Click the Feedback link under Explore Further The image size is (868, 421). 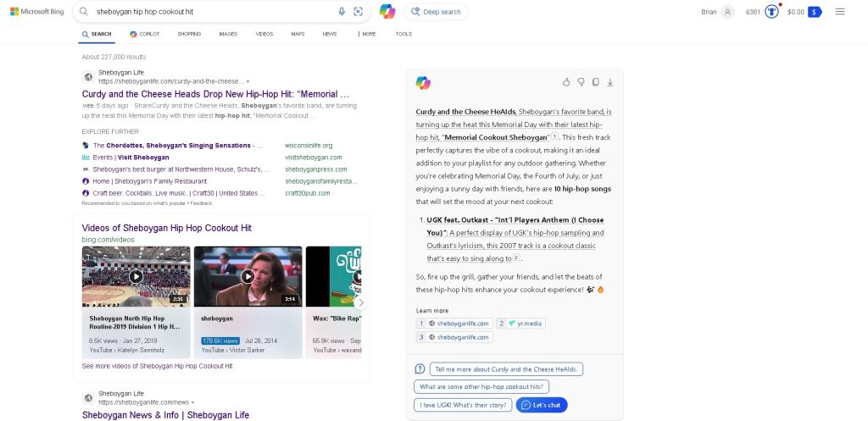(202, 203)
